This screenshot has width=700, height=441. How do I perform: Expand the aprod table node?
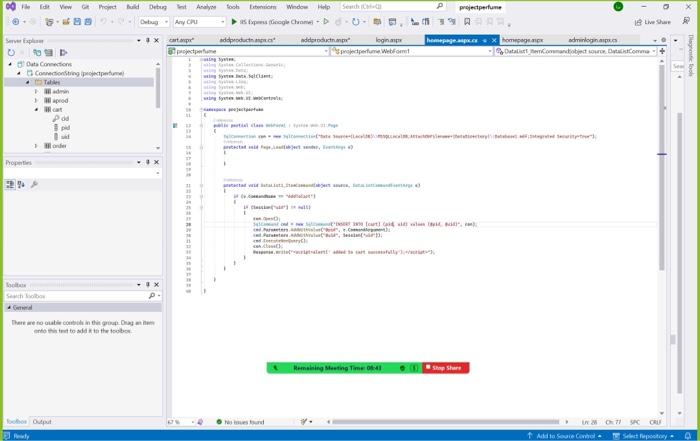pyautogui.click(x=36, y=100)
